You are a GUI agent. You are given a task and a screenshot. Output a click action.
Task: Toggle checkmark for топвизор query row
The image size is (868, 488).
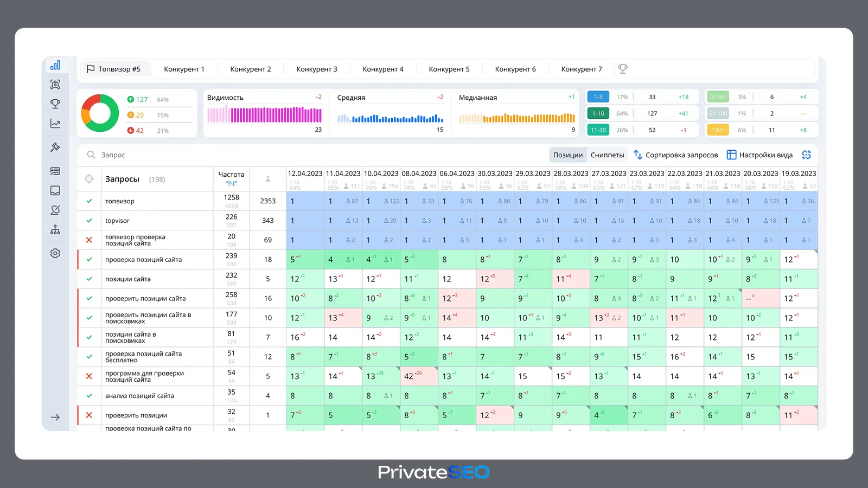tap(89, 201)
